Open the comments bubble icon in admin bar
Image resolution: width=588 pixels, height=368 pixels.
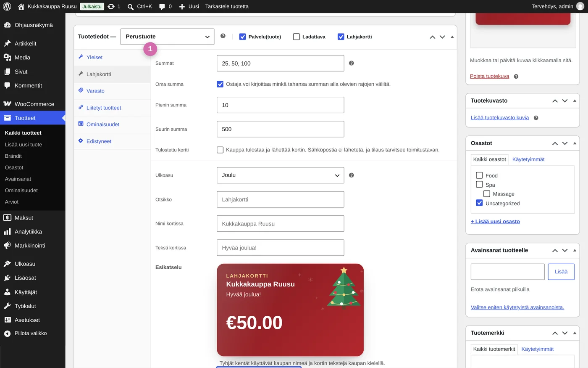162,7
